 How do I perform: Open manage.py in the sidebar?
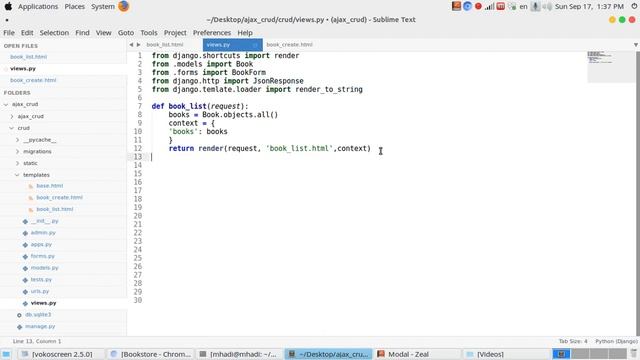(40, 327)
